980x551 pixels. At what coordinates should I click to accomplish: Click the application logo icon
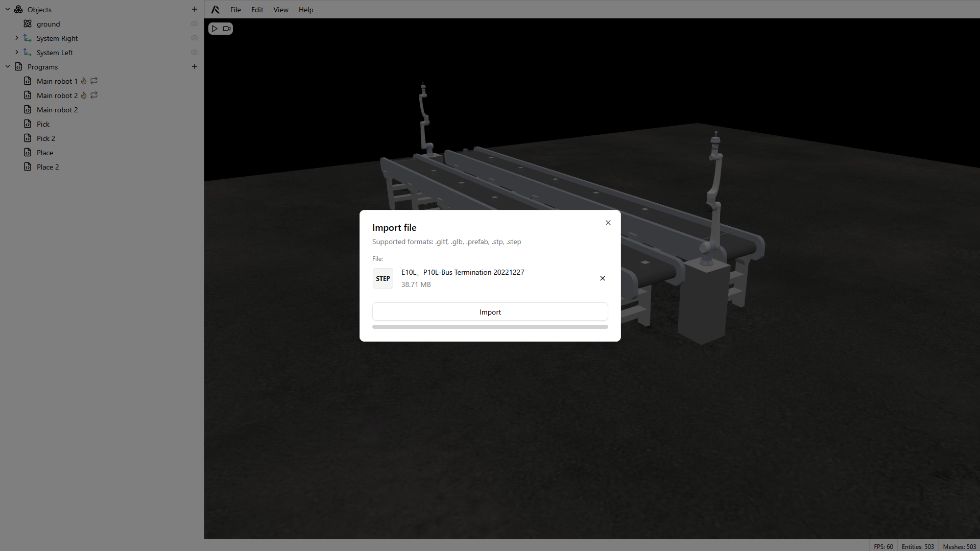216,10
